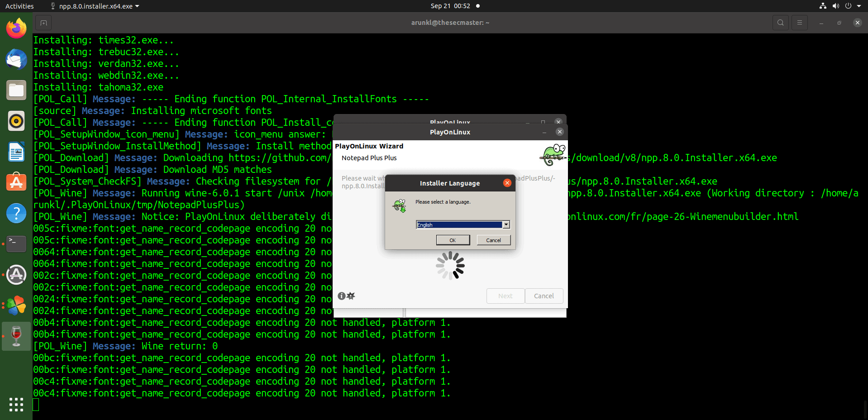Viewport: 868px width, 420px height.
Task: Close the Installer Language dialog
Action: point(507,183)
